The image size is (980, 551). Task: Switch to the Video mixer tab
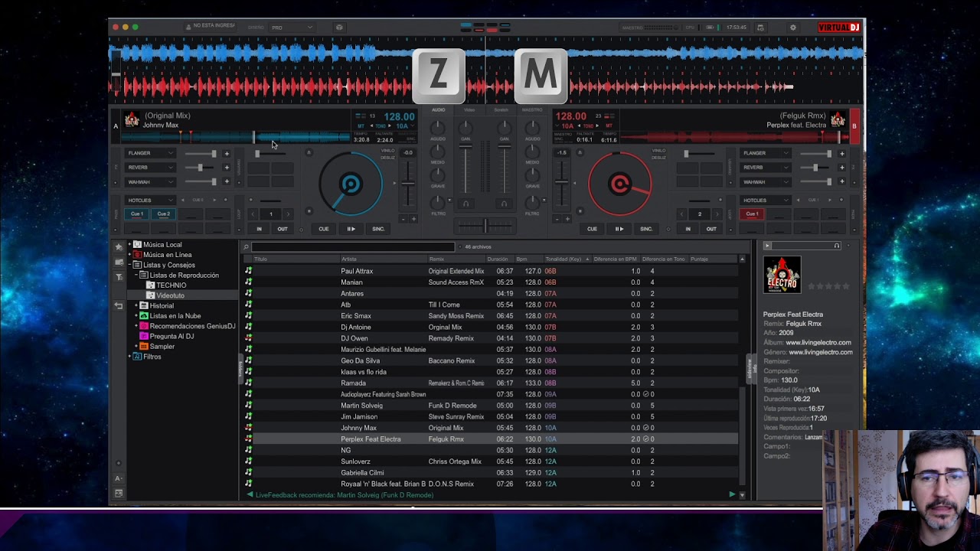(469, 110)
